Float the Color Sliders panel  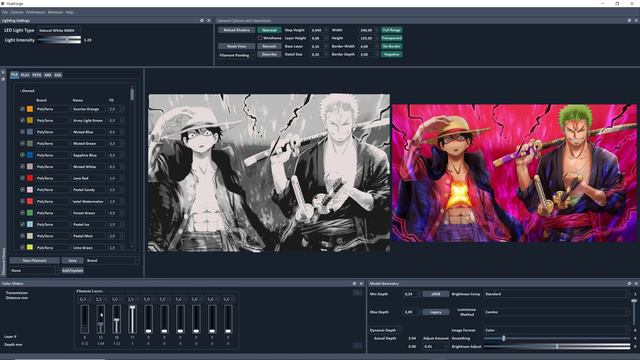coord(354,283)
